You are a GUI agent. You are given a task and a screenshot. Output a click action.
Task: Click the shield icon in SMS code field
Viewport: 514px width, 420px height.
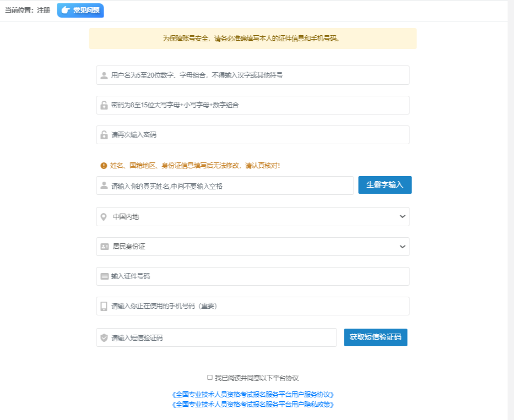coord(104,338)
